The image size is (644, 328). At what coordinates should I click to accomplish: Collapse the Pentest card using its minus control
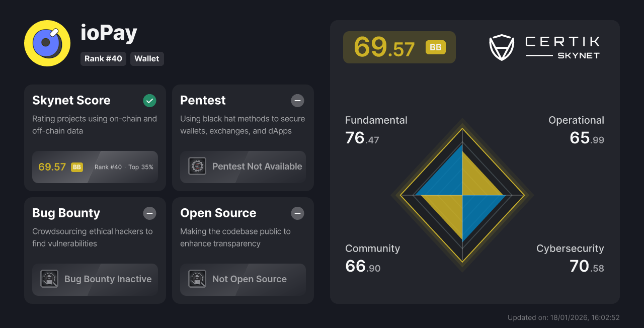[x=297, y=101]
